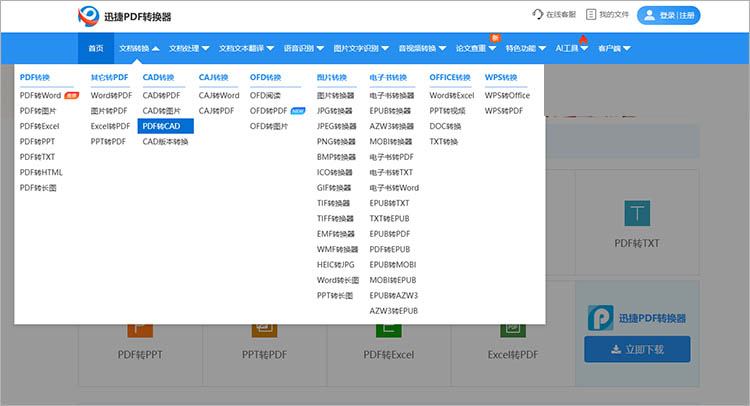Screen dimensions: 750x406
Task: Open AZW3转EPUB link
Action: pyautogui.click(x=393, y=311)
